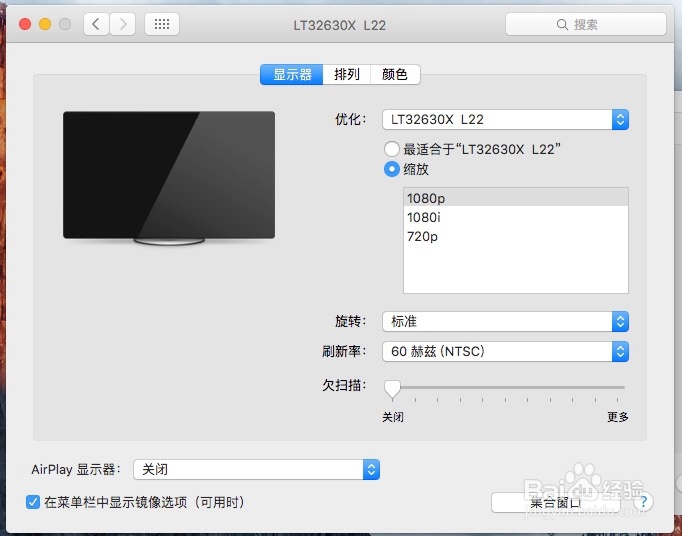Open the help question mark button
The width and height of the screenshot is (682, 536).
pos(643,502)
